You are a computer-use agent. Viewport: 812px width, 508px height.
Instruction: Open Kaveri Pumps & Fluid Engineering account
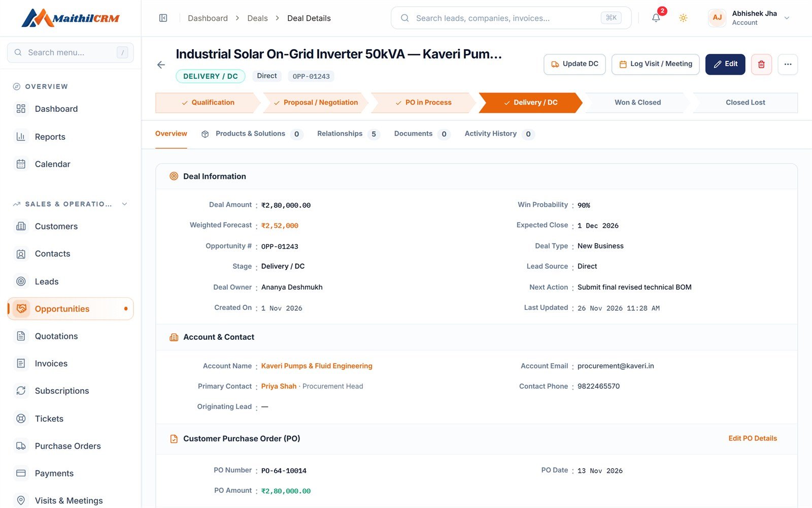pos(317,366)
